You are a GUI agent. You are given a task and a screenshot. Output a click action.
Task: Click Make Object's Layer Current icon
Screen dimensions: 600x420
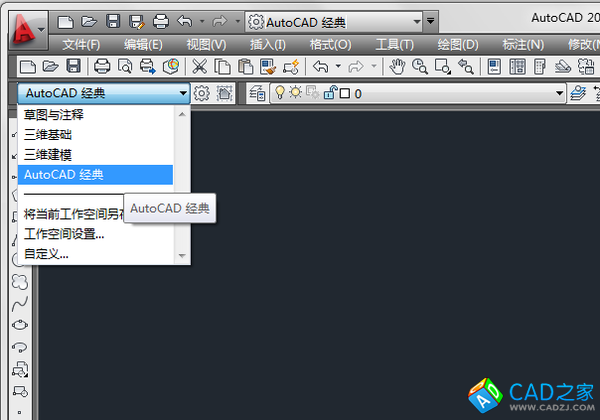(578, 93)
